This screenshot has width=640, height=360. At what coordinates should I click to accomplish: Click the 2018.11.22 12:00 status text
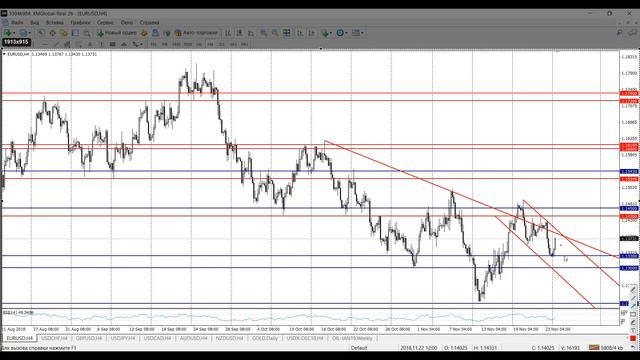(x=419, y=348)
